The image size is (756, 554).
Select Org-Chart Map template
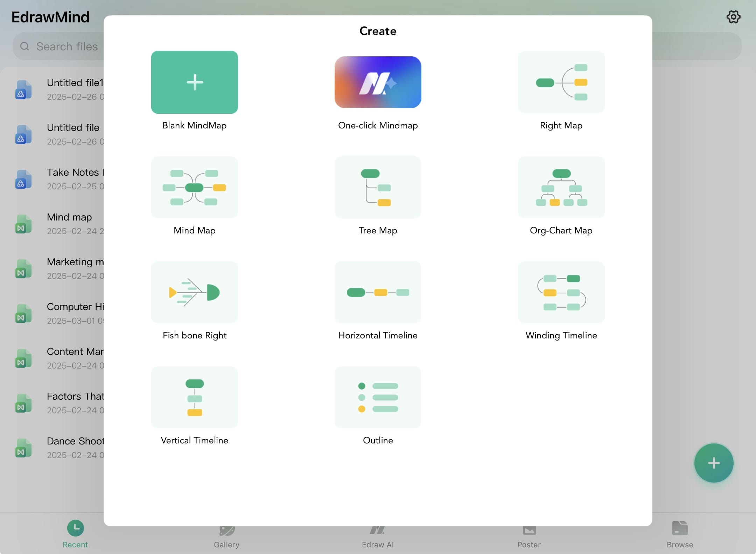[561, 187]
